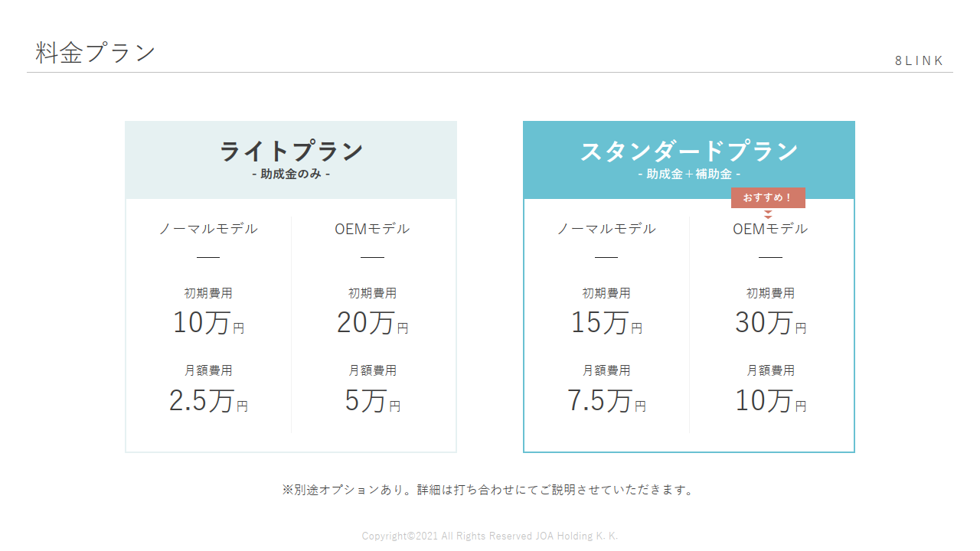Click the おすすめ！ recommendation badge

click(768, 197)
